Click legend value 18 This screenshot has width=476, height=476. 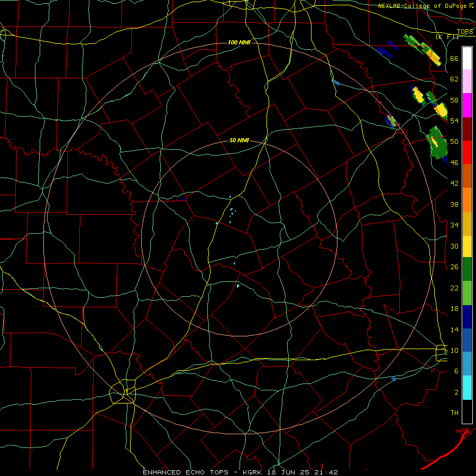point(454,309)
